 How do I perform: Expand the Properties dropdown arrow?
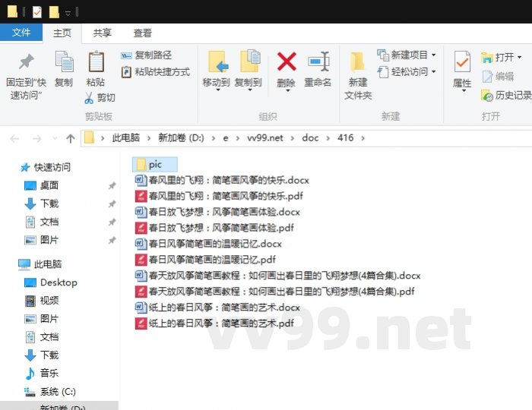(464, 91)
